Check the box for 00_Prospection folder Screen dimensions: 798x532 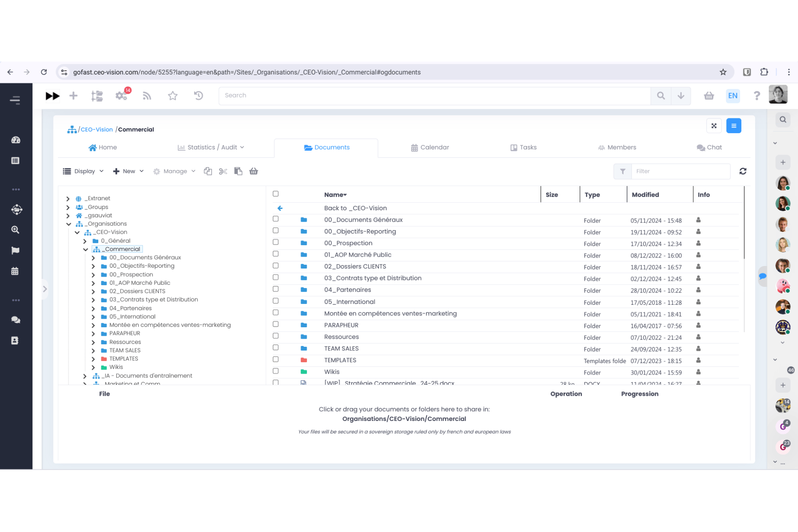tap(276, 242)
